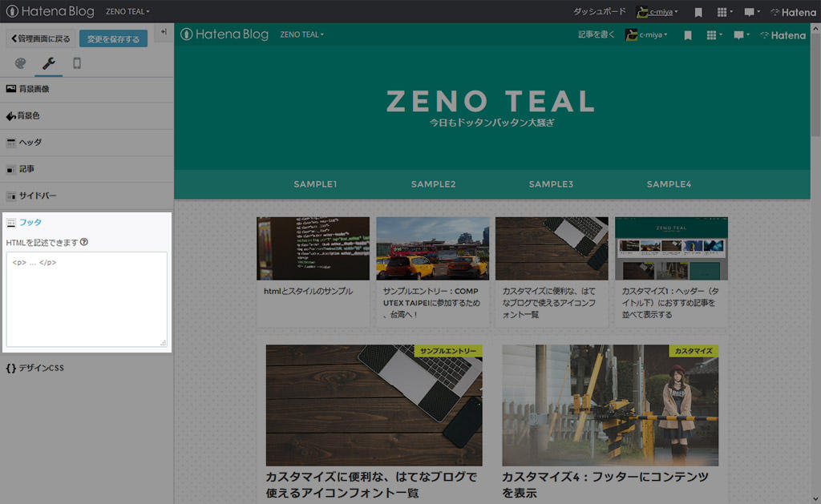
Task: Expand the 背景色 section
Action: tap(87, 115)
